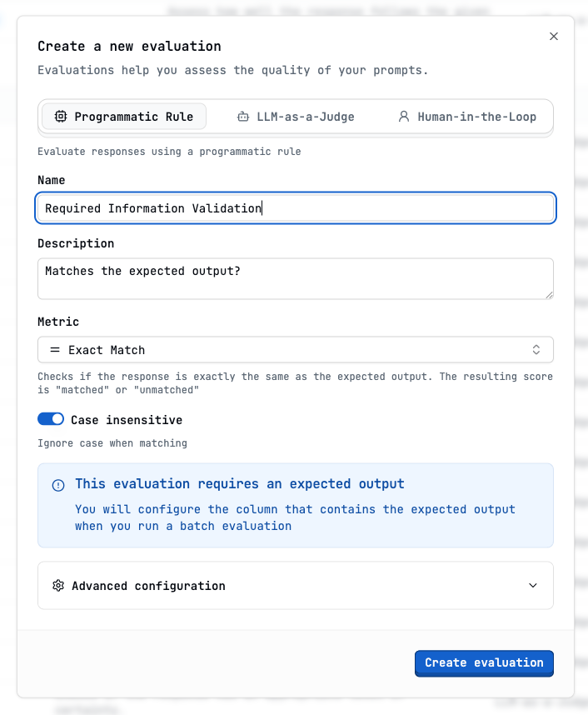Toggle Case insensitive off then back on

pos(51,418)
